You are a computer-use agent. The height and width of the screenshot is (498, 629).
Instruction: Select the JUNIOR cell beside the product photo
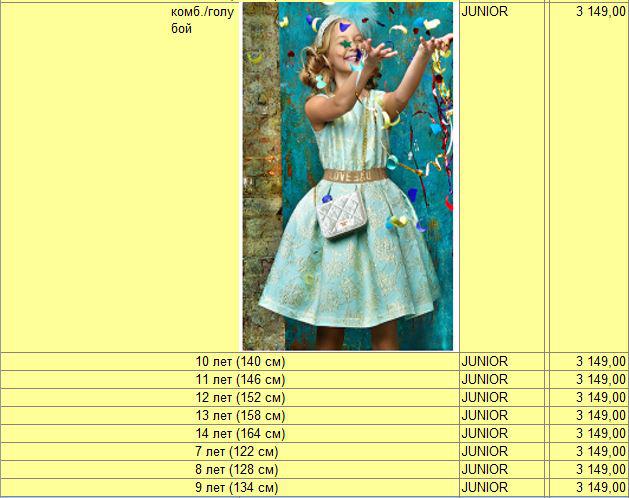[484, 12]
